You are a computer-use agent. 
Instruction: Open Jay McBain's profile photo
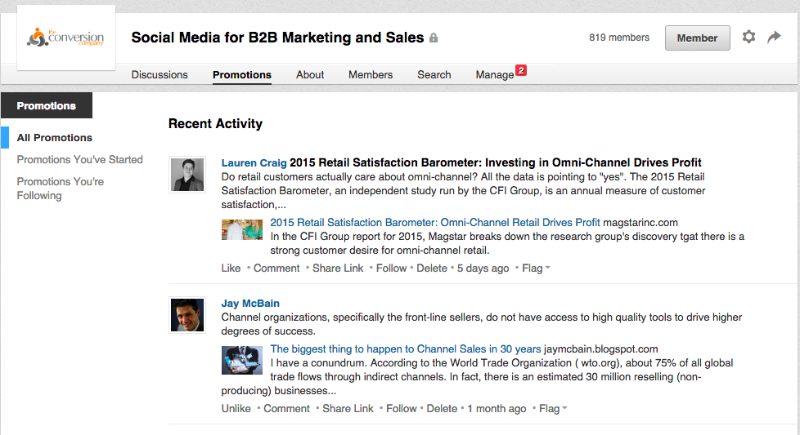[187, 315]
